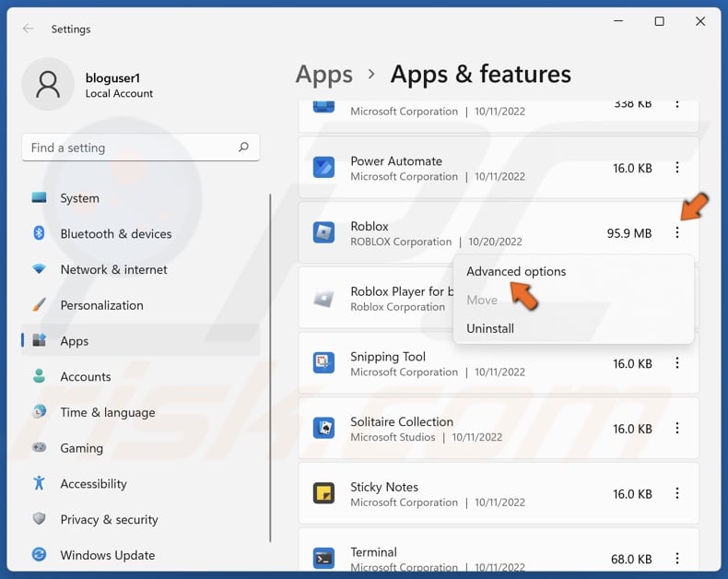Click the Roblox app icon
This screenshot has height=579, width=728.
[x=323, y=232]
